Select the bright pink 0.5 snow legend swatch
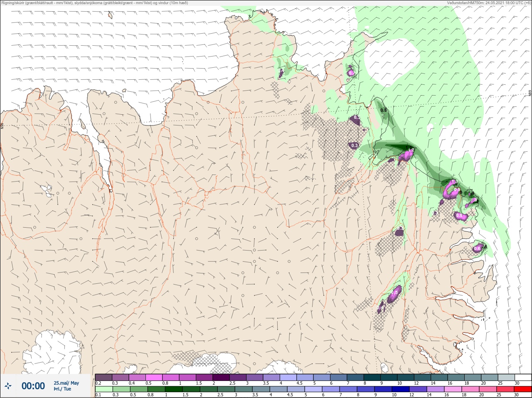Viewport: 532px width, 398px height. click(154, 377)
